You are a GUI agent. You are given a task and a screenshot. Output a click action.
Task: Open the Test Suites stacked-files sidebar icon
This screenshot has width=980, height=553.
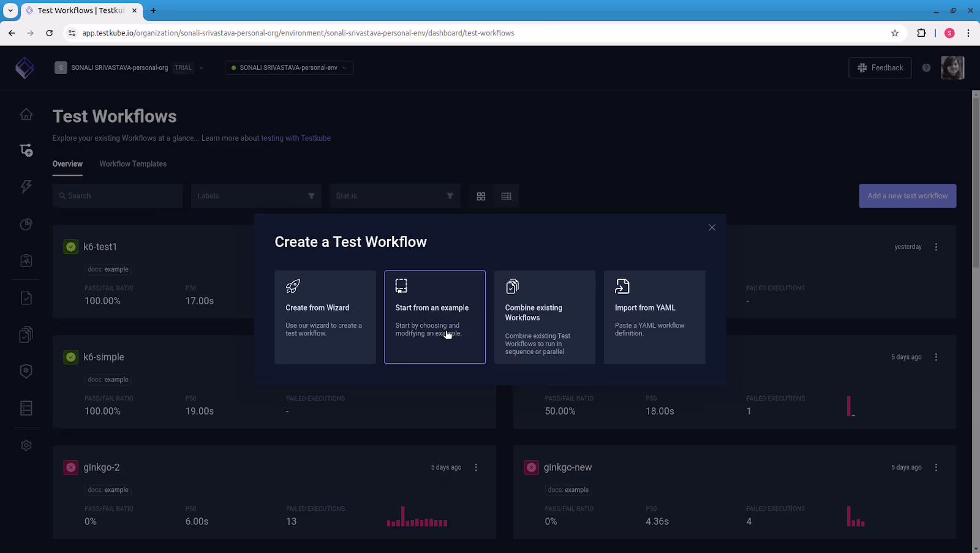tap(26, 334)
